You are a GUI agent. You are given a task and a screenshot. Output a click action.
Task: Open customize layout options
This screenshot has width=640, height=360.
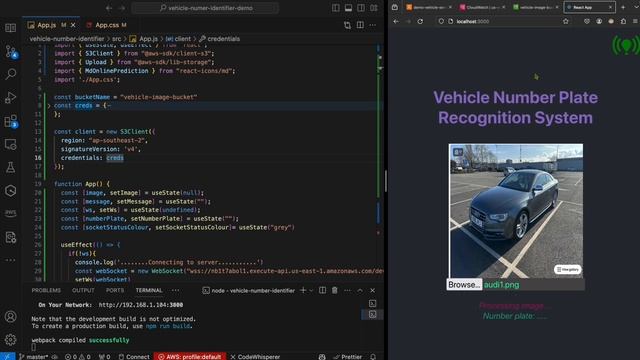tap(373, 8)
